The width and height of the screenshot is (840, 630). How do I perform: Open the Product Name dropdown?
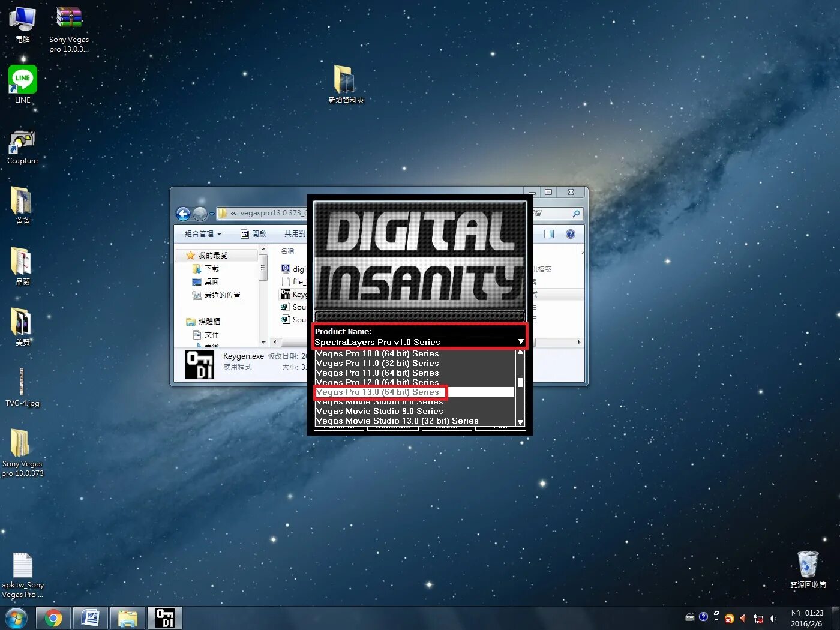click(419, 342)
